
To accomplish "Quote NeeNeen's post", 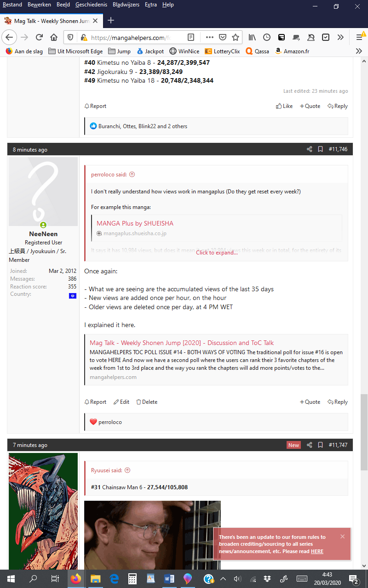I will coord(310,402).
